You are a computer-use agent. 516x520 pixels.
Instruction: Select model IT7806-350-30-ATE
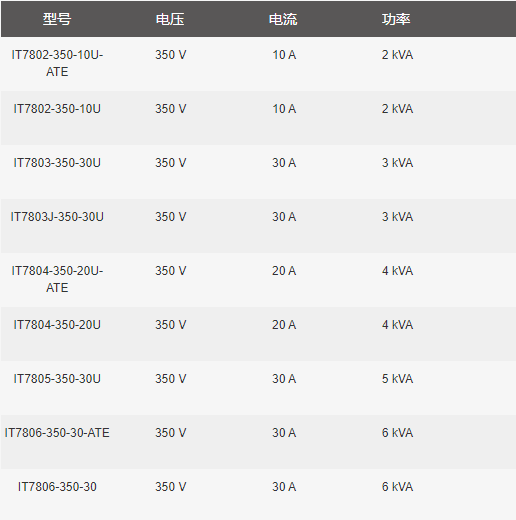pyautogui.click(x=57, y=433)
